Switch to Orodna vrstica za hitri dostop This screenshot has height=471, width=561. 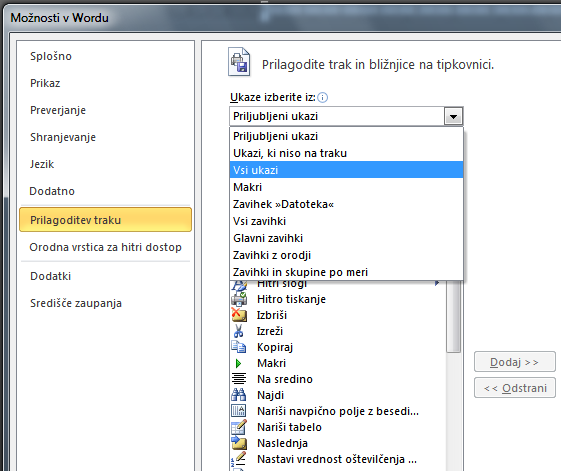tap(106, 247)
